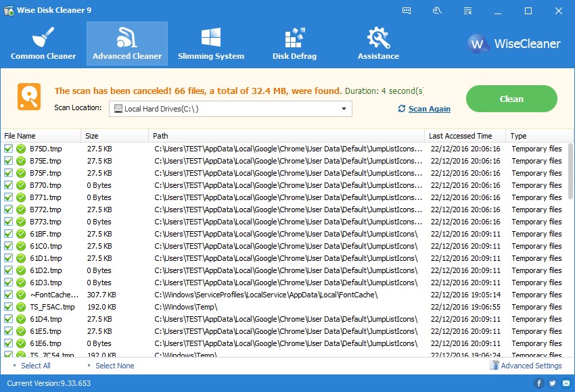Image resolution: width=575 pixels, height=392 pixels.
Task: Click the B771.tmp file name
Action: [x=46, y=197]
